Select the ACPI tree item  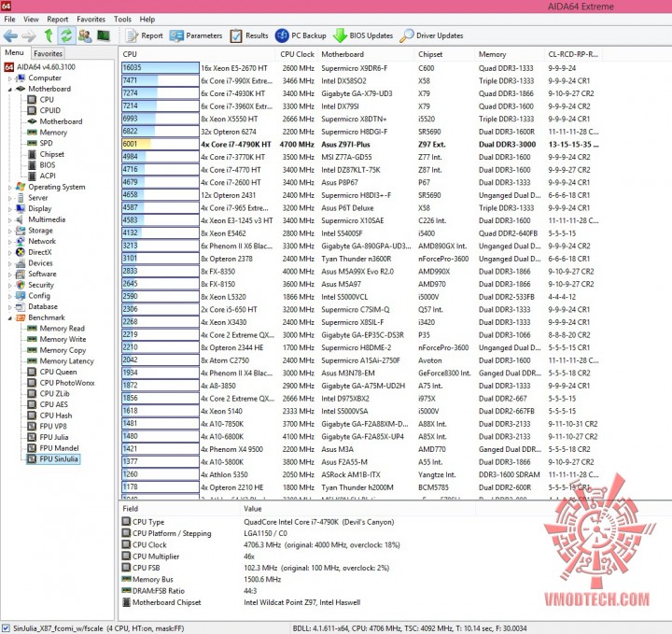coord(48,176)
